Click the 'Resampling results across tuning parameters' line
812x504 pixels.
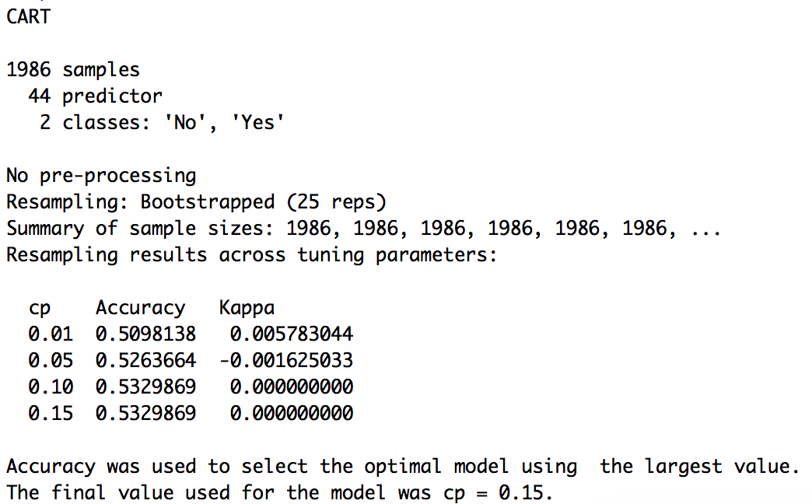251,255
